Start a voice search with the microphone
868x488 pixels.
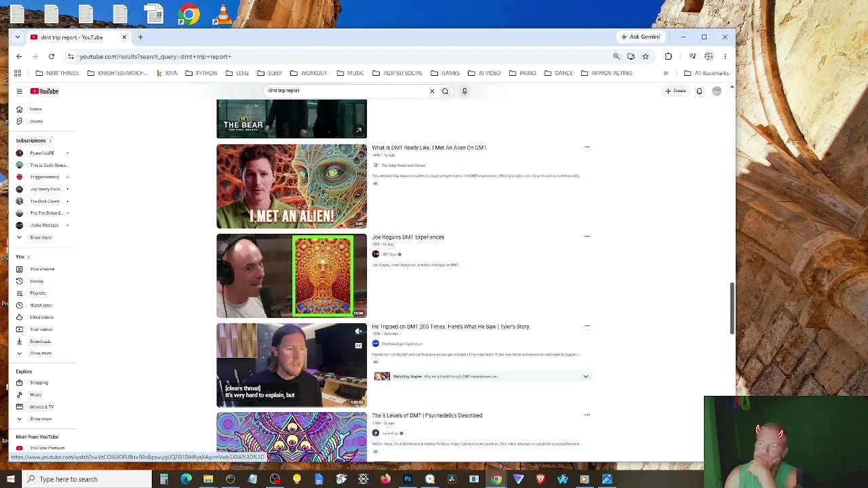point(465,91)
